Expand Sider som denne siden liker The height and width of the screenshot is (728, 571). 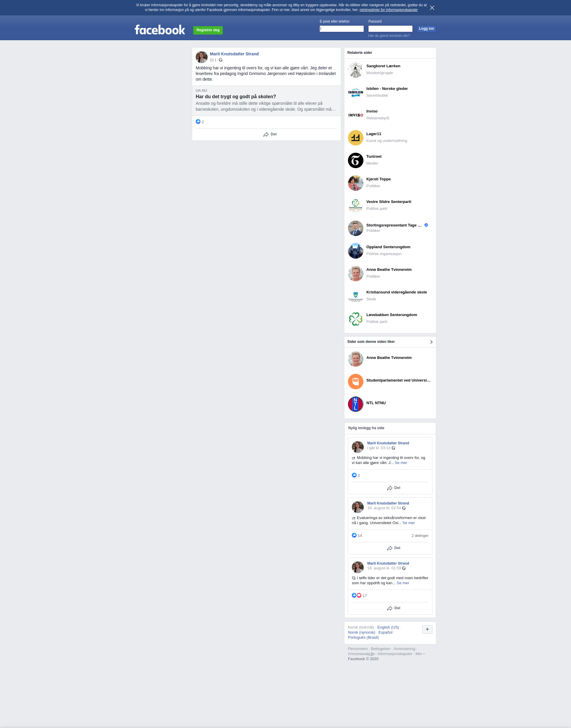click(x=431, y=342)
